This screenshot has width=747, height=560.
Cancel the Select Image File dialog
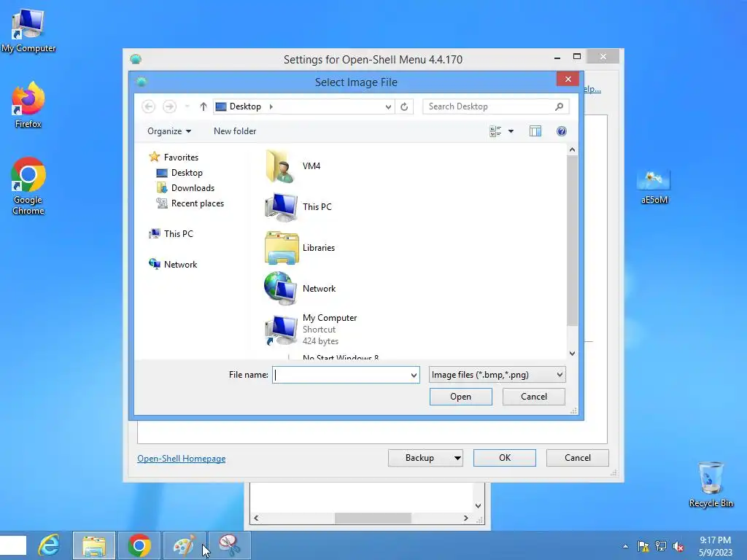click(x=533, y=397)
